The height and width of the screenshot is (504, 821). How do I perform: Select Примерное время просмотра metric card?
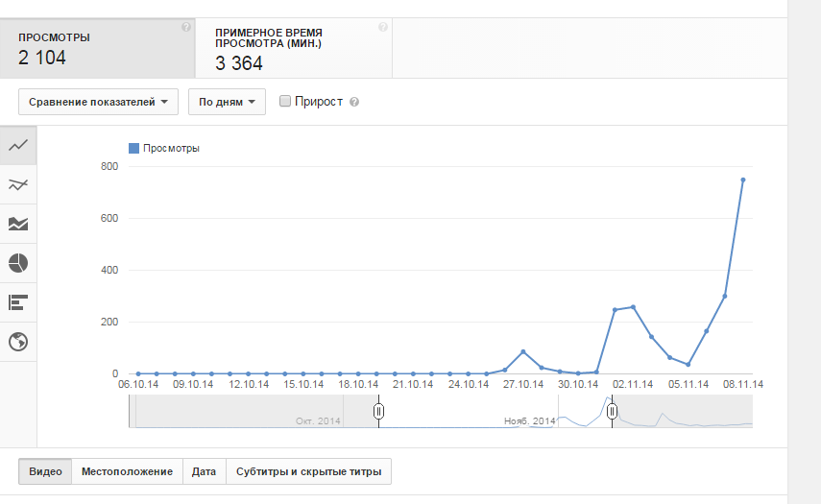pyautogui.click(x=294, y=48)
